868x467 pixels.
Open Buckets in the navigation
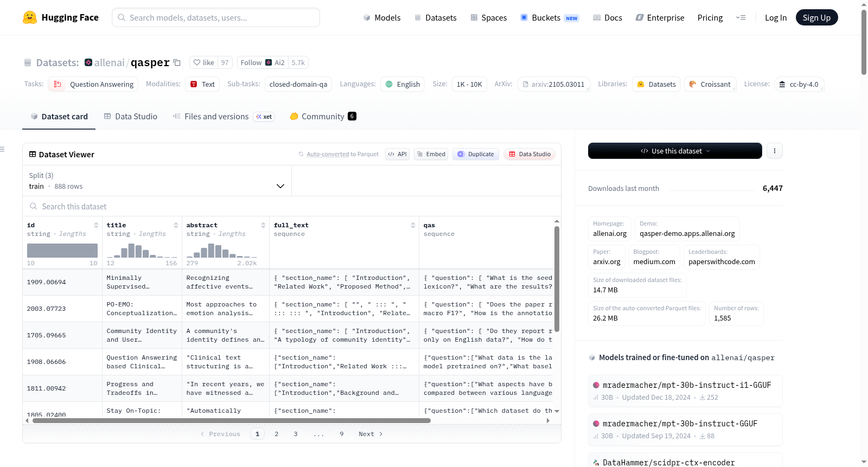click(x=550, y=17)
